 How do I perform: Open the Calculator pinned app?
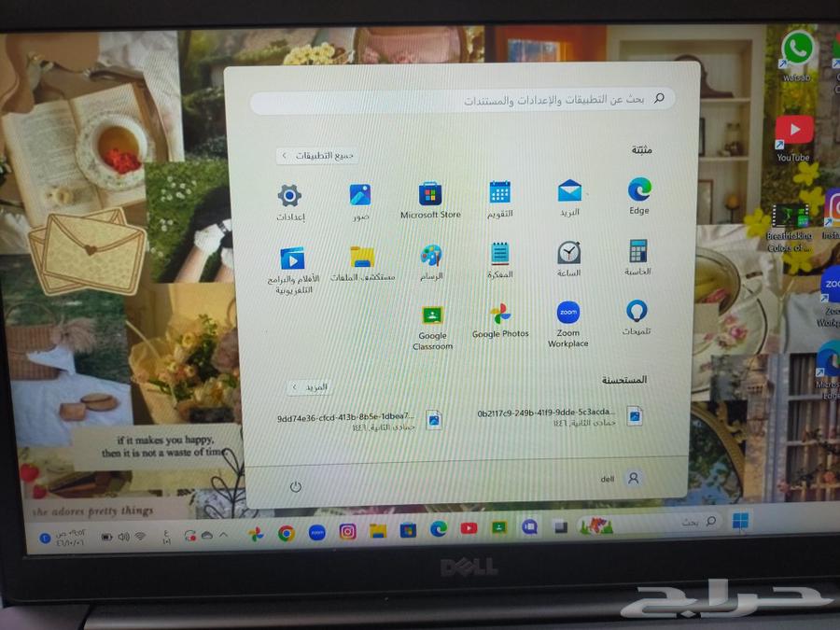637,258
